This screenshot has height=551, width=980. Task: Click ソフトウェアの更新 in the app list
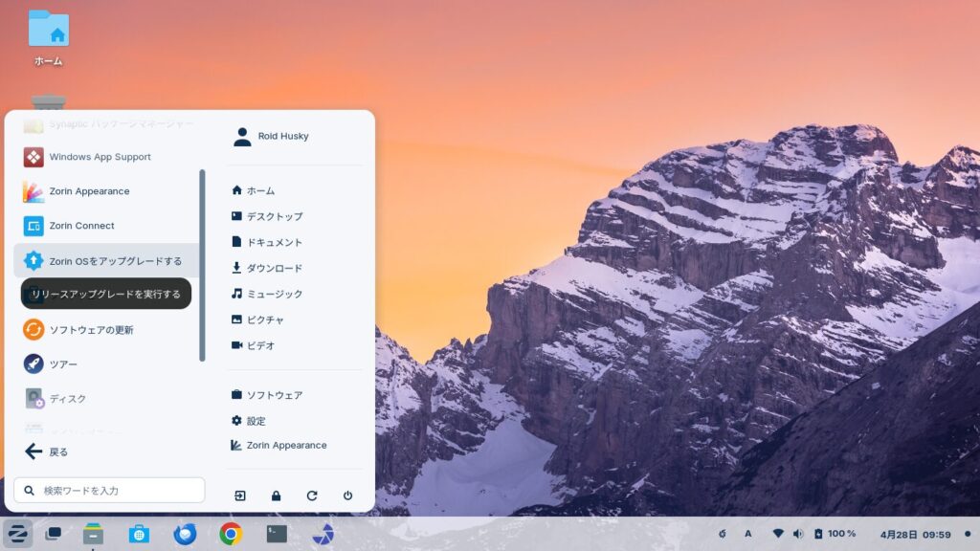tap(91, 330)
